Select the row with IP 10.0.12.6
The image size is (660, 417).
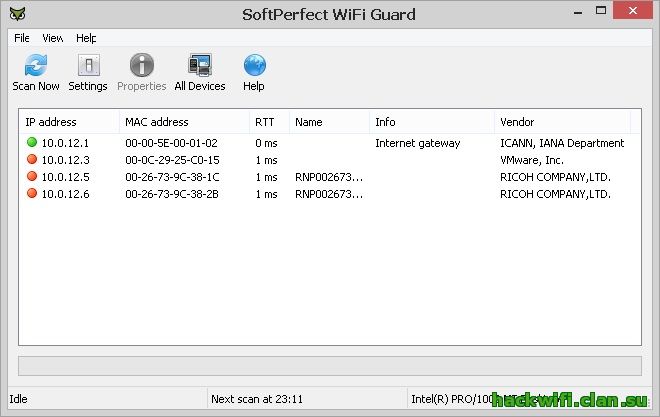[x=330, y=194]
